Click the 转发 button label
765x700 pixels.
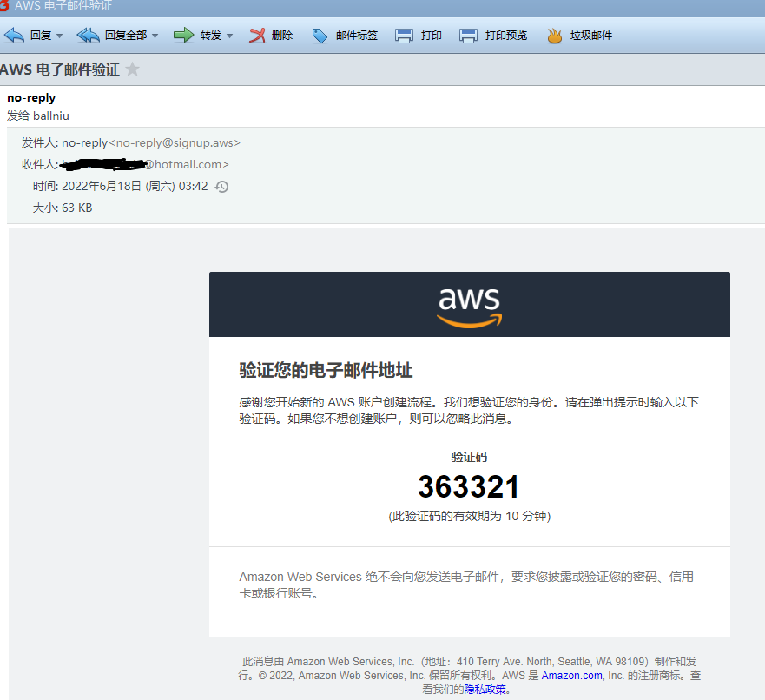coord(211,35)
